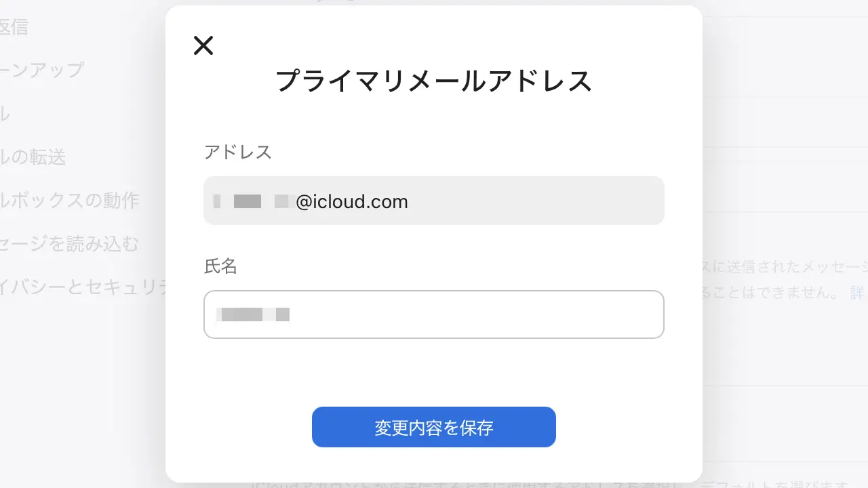Click inside the 氏名 name input field
Screen dimensions: 868x488
[434, 314]
